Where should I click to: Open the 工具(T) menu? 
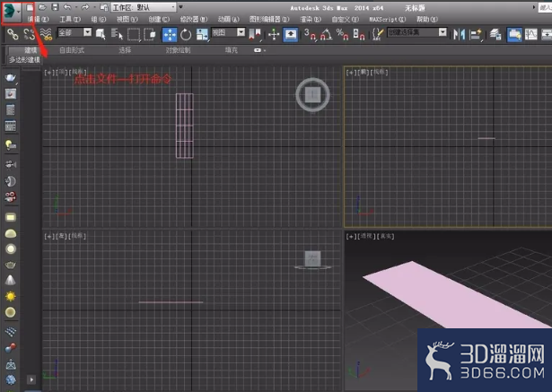[x=70, y=20]
